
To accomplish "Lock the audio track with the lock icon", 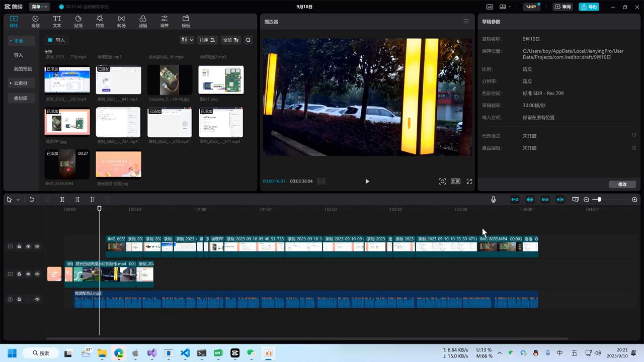I will [x=19, y=299].
